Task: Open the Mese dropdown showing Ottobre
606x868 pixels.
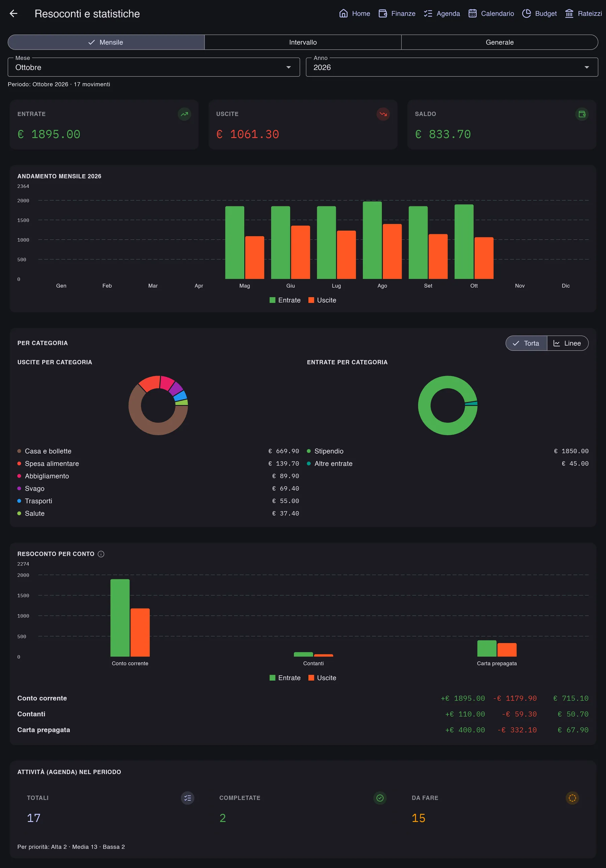Action: [x=154, y=67]
